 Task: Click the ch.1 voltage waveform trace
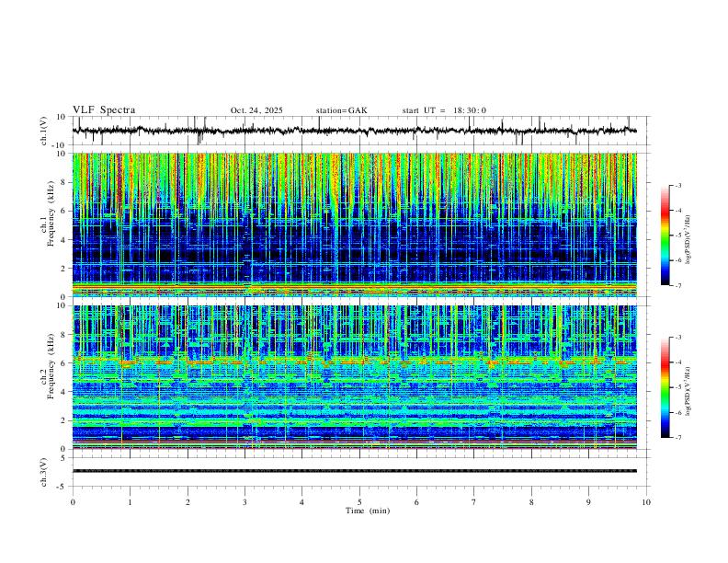[355, 131]
